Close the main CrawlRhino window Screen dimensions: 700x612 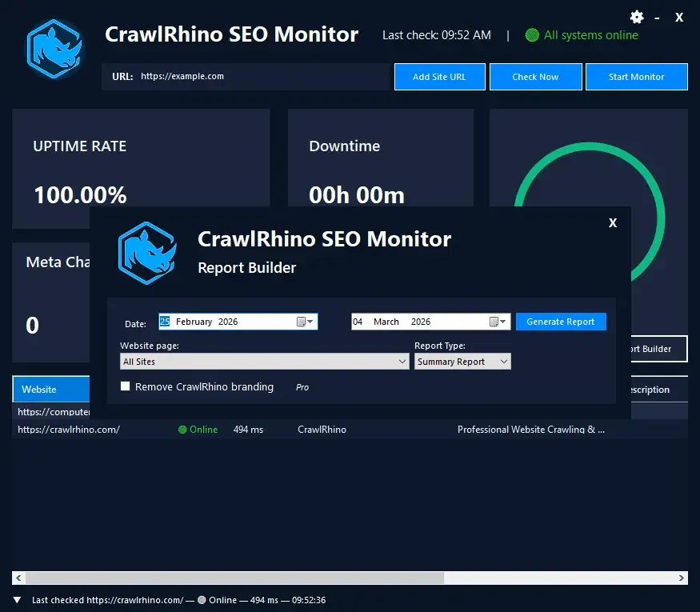click(679, 18)
